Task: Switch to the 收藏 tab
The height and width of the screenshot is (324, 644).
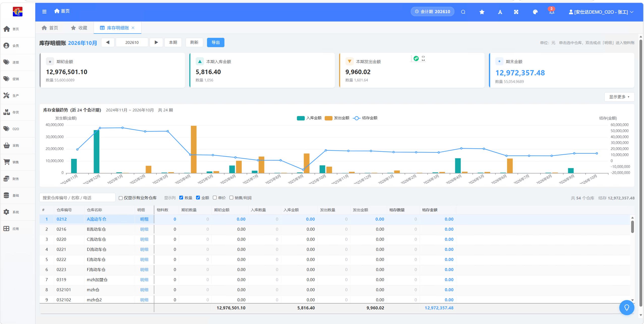Action: coord(79,28)
